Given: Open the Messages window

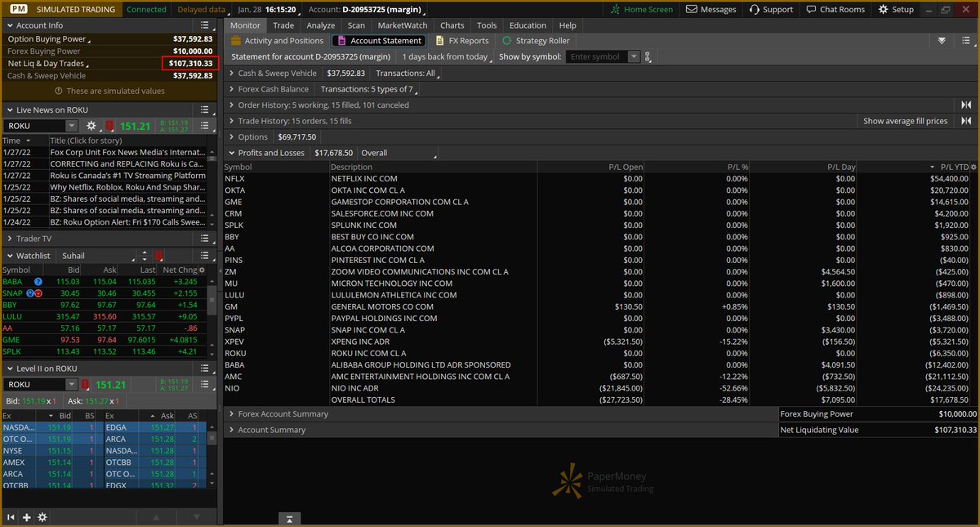Looking at the screenshot, I should [x=710, y=9].
